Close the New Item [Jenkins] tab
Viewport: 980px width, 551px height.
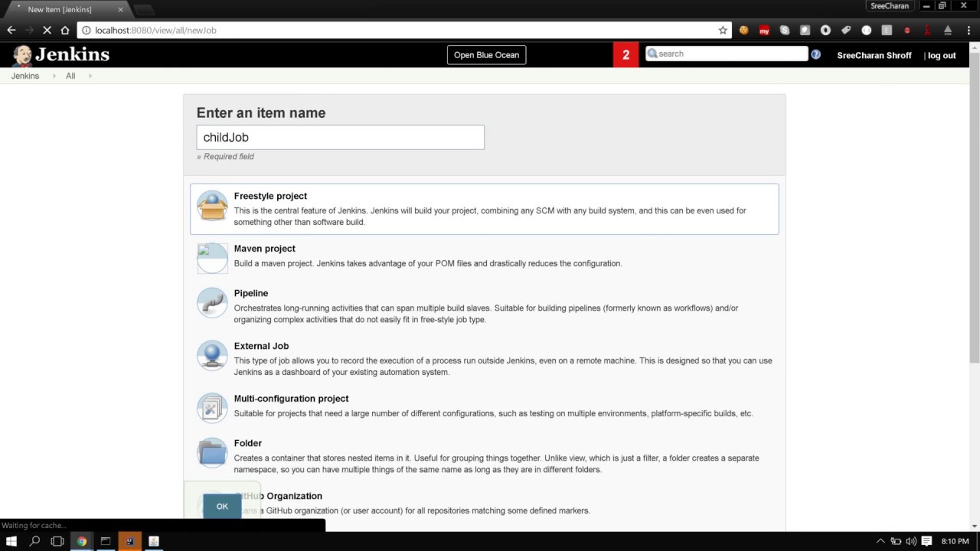[x=121, y=9]
